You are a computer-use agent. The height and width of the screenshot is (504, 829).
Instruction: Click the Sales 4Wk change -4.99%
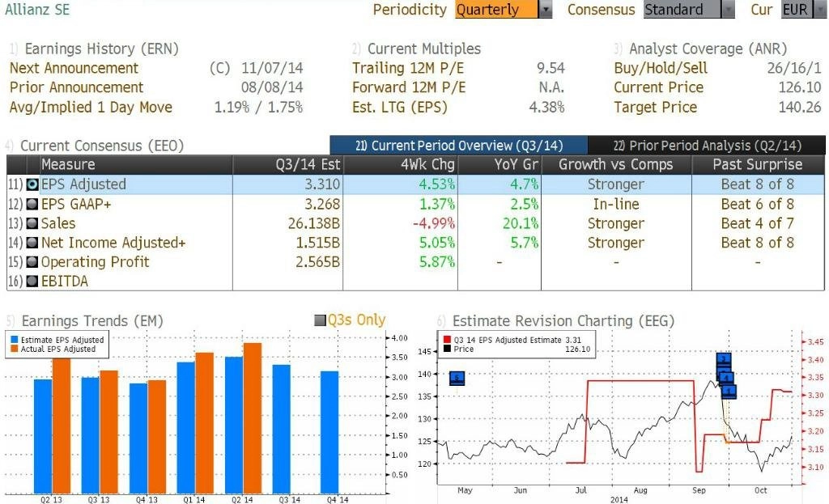[434, 223]
